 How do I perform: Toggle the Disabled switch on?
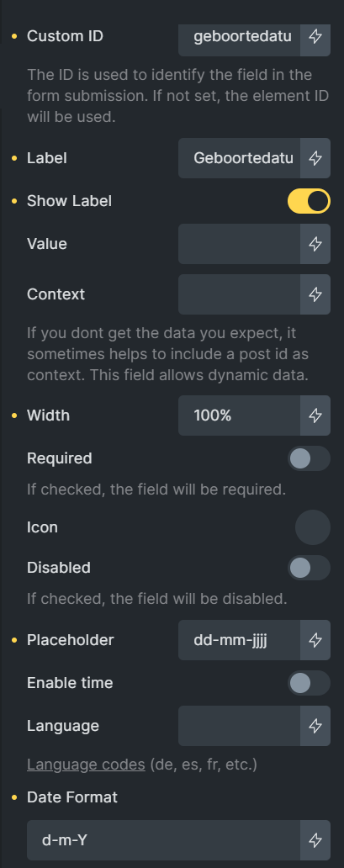pos(310,568)
